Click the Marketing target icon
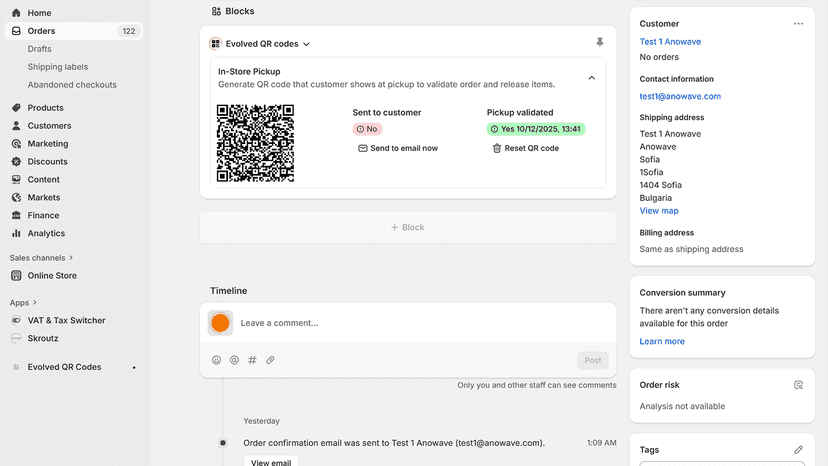This screenshot has width=828, height=466. coord(16,144)
